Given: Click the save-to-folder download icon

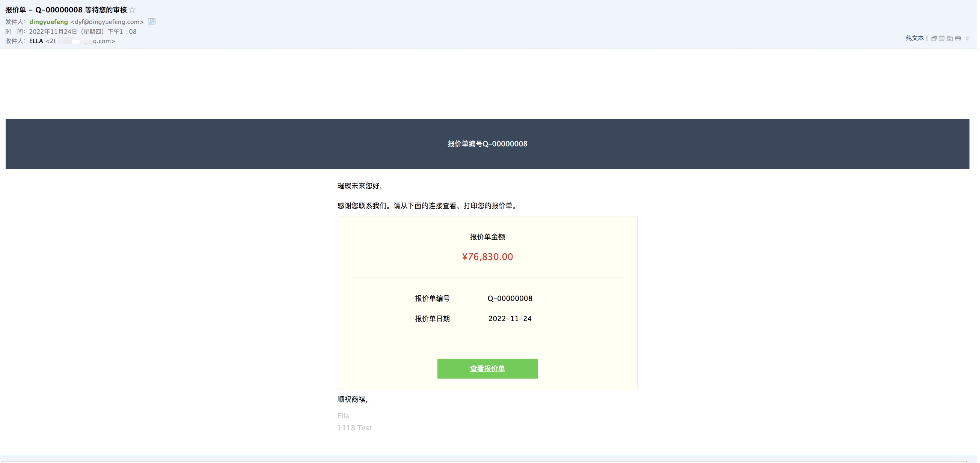Looking at the screenshot, I should tap(950, 38).
